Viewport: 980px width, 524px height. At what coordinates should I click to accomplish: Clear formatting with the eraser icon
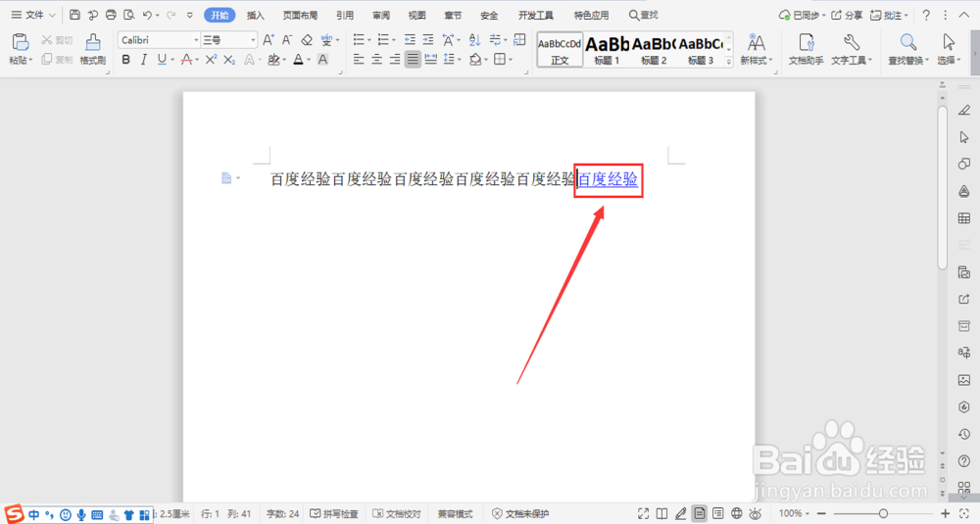pos(306,40)
